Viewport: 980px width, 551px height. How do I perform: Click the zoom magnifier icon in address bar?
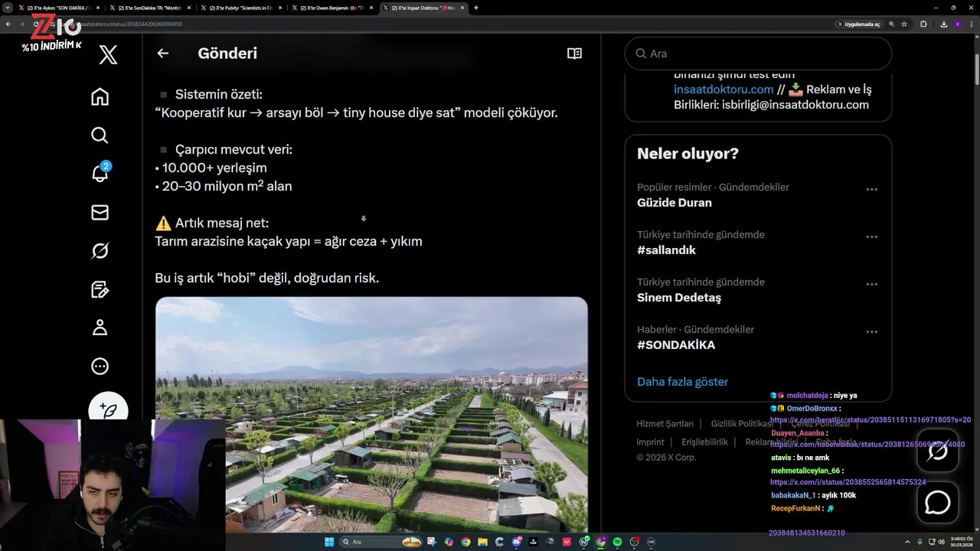[892, 24]
